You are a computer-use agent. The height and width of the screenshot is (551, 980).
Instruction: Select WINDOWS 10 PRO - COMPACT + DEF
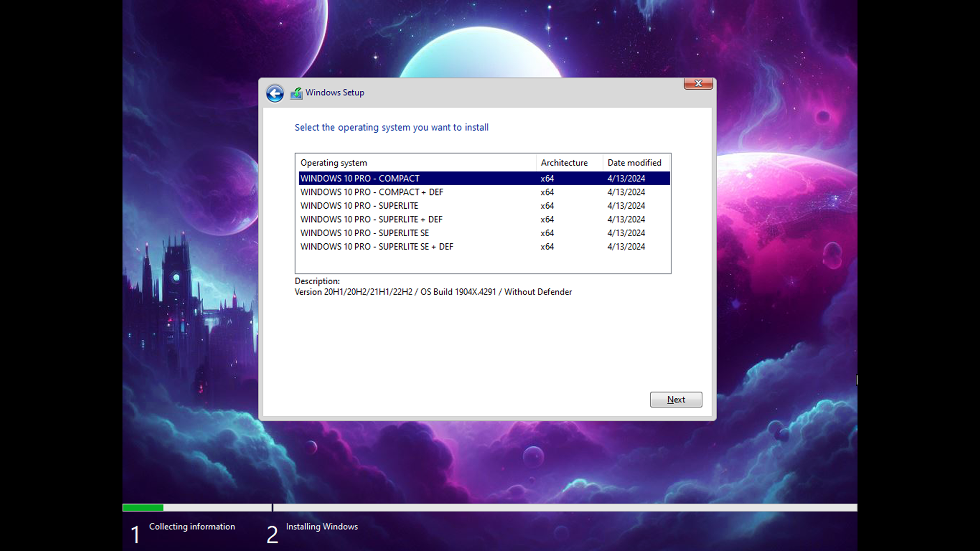(x=372, y=192)
